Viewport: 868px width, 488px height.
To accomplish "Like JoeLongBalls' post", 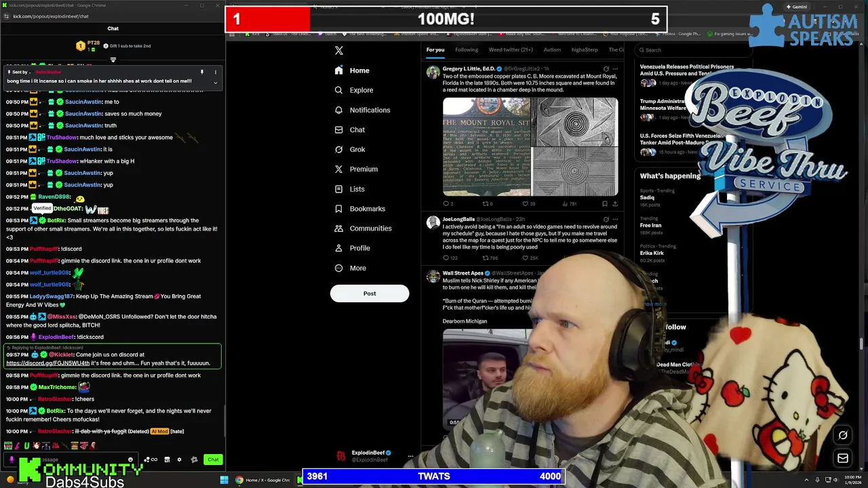I will point(530,258).
